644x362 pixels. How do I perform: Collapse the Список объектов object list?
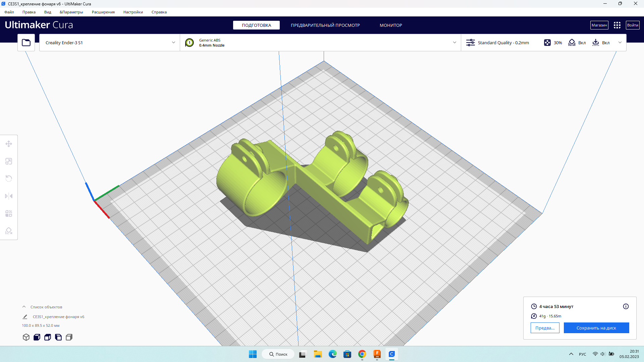coord(24,307)
